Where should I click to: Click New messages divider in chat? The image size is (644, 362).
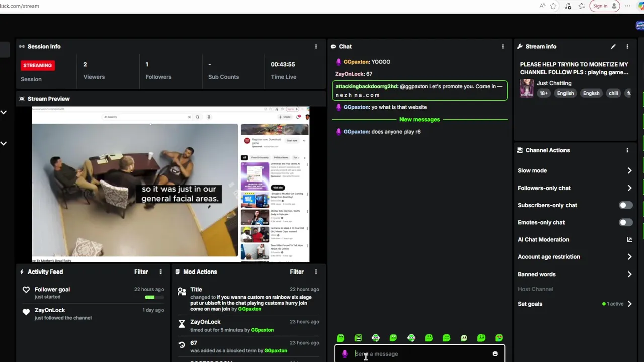coord(420,119)
